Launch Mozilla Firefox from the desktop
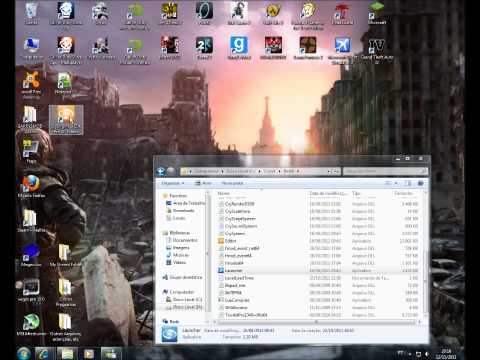 [x=31, y=186]
